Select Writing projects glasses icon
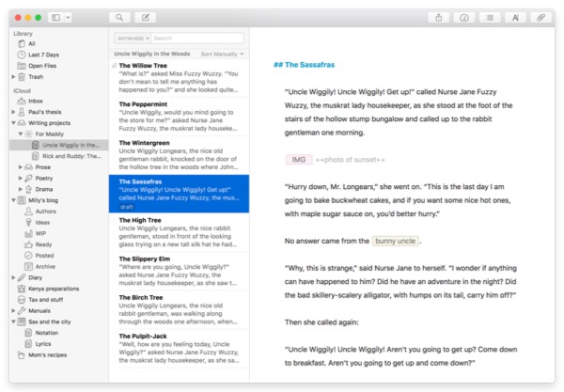 (x=22, y=123)
